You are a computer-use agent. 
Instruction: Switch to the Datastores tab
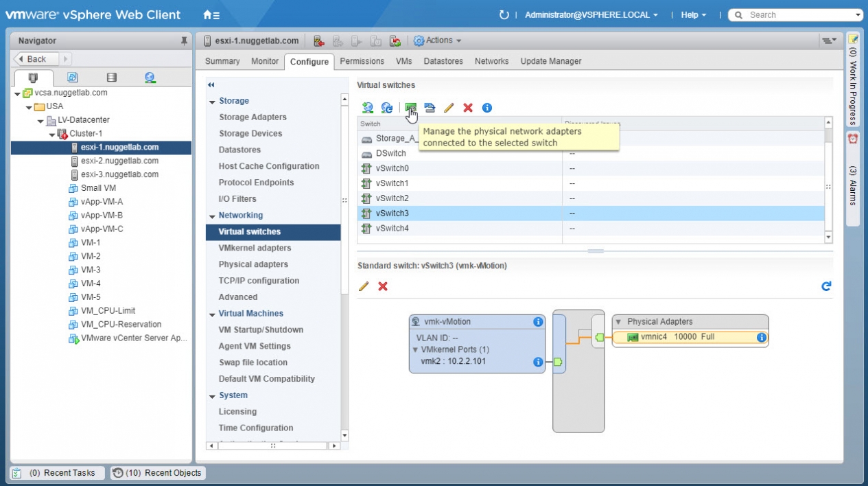(x=443, y=61)
